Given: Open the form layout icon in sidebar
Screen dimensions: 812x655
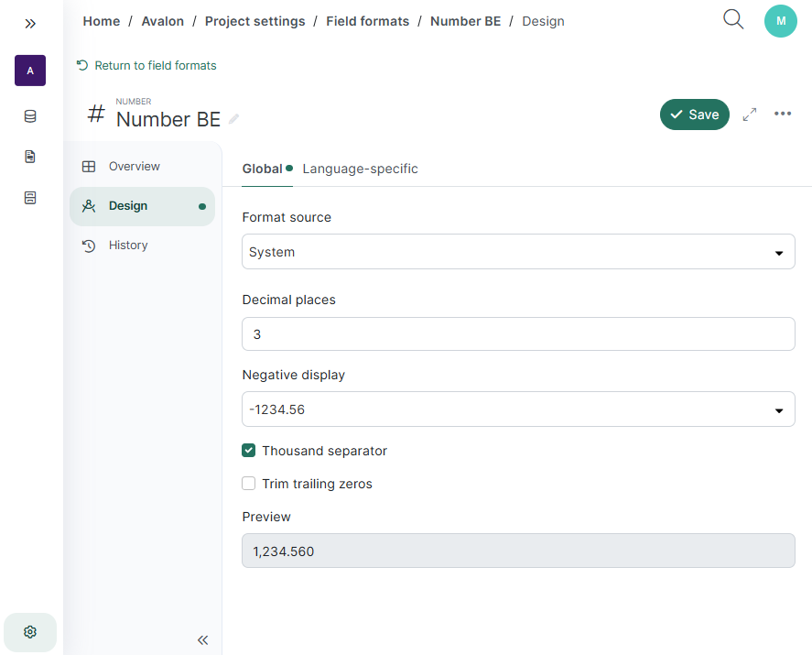Looking at the screenshot, I should point(30,198).
